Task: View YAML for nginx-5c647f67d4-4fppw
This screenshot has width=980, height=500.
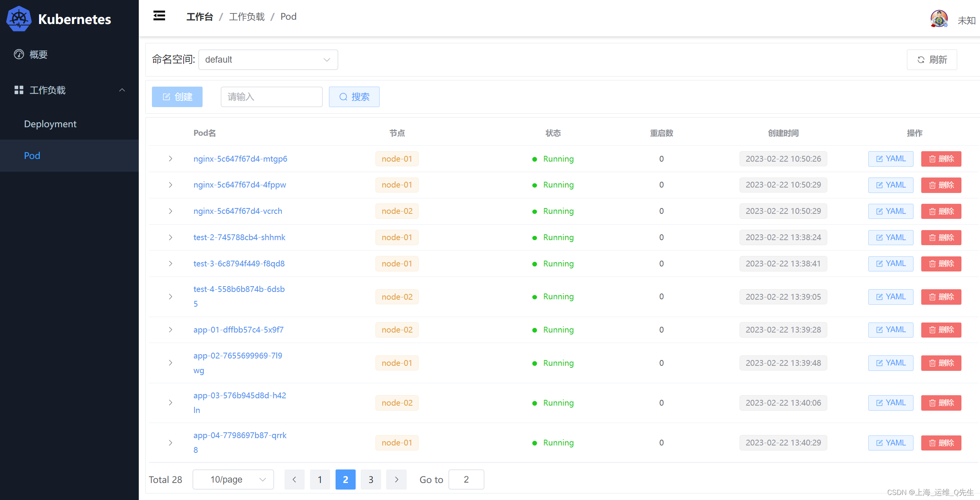Action: tap(891, 185)
